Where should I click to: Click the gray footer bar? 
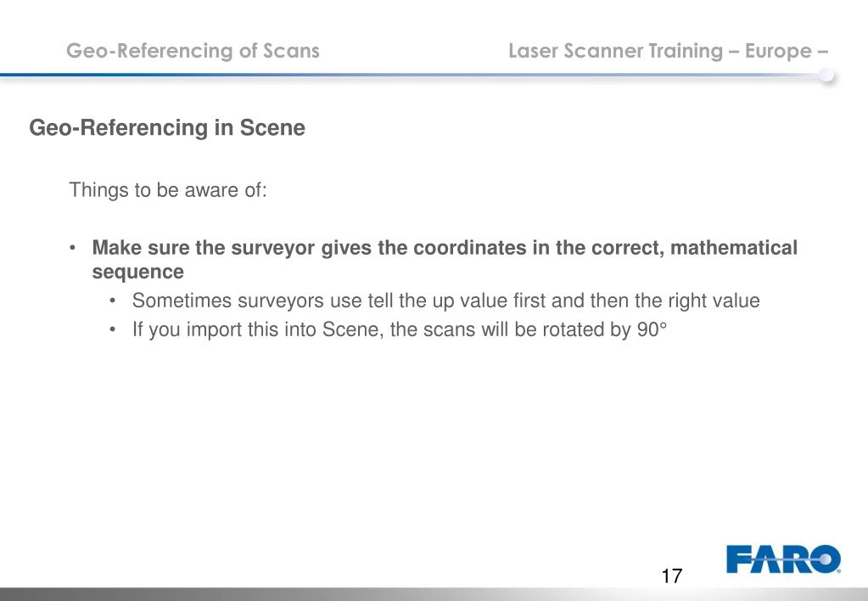click(x=434, y=594)
